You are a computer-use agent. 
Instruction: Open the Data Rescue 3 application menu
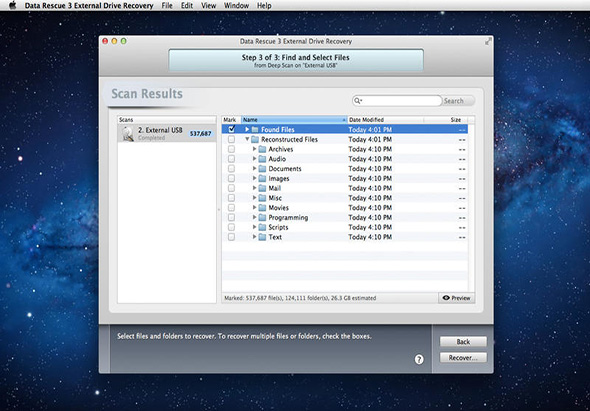[89, 6]
